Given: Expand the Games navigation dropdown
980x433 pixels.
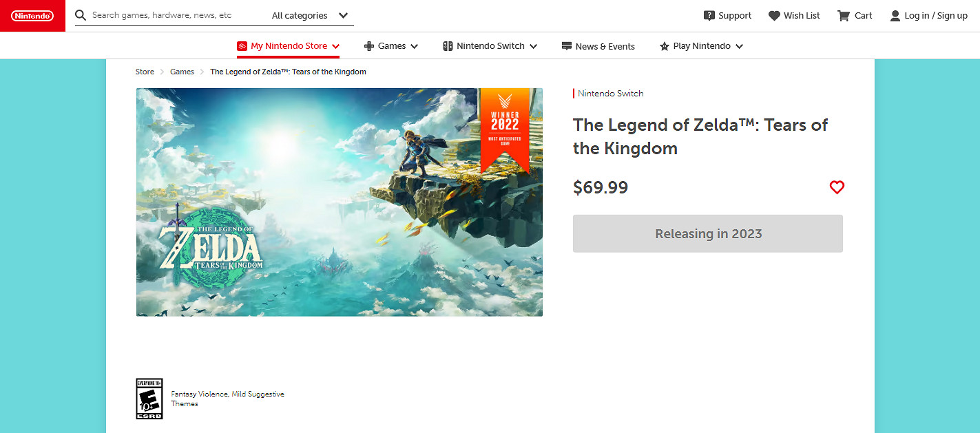Looking at the screenshot, I should click(391, 46).
